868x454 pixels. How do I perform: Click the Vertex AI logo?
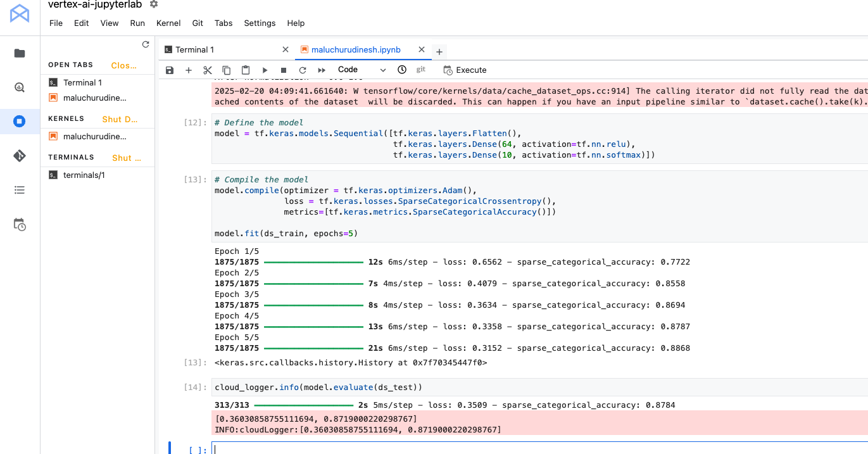20,14
